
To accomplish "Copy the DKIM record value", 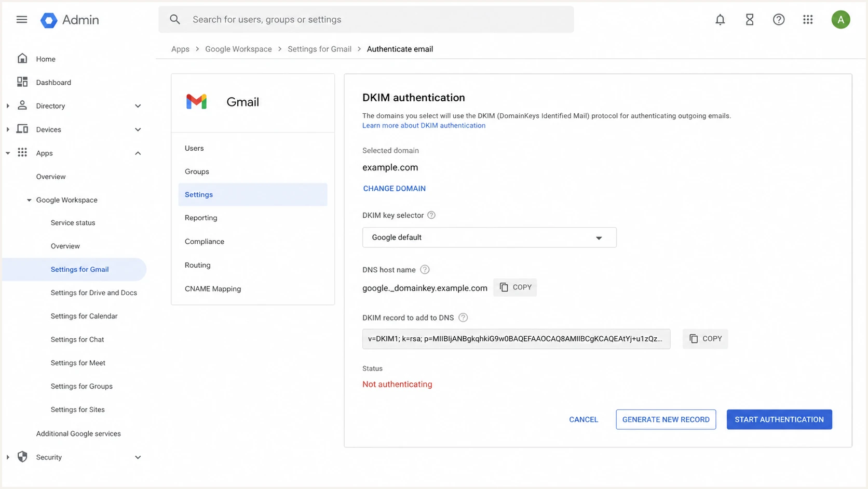I will (x=705, y=339).
